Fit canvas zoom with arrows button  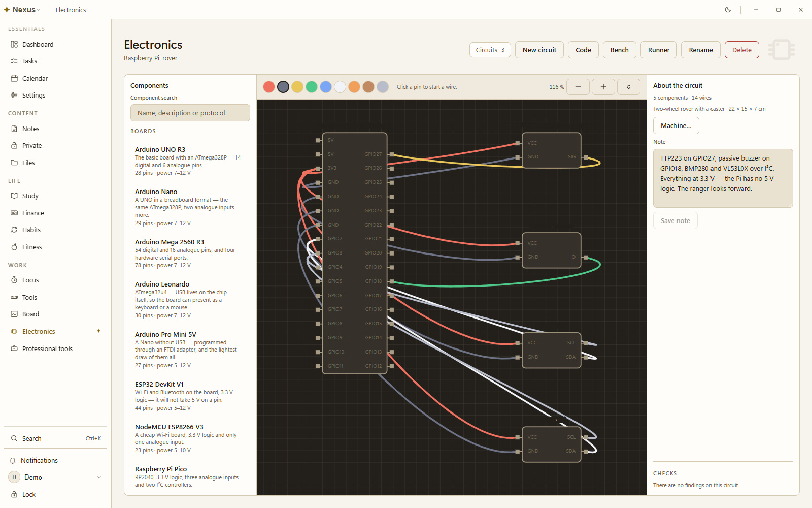[x=629, y=87]
